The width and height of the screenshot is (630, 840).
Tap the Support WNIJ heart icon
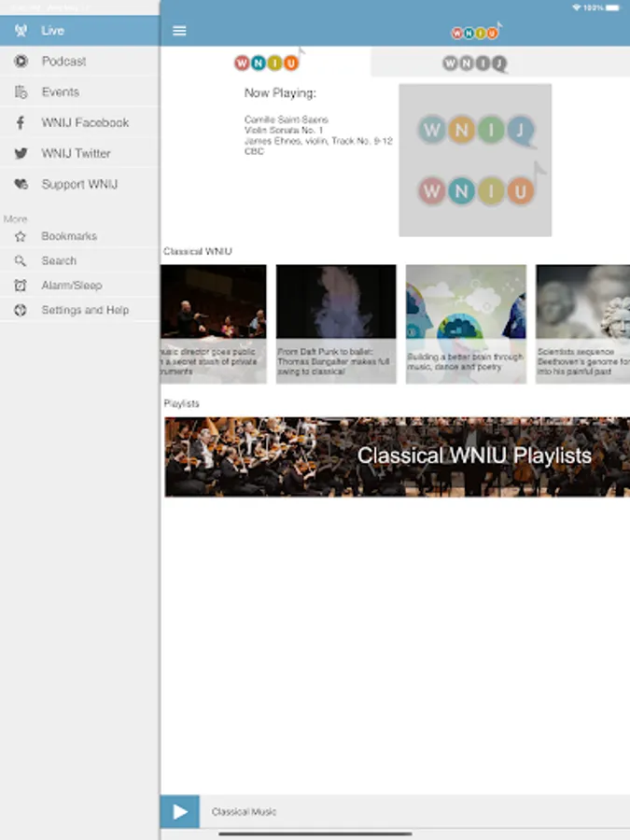pyautogui.click(x=21, y=184)
